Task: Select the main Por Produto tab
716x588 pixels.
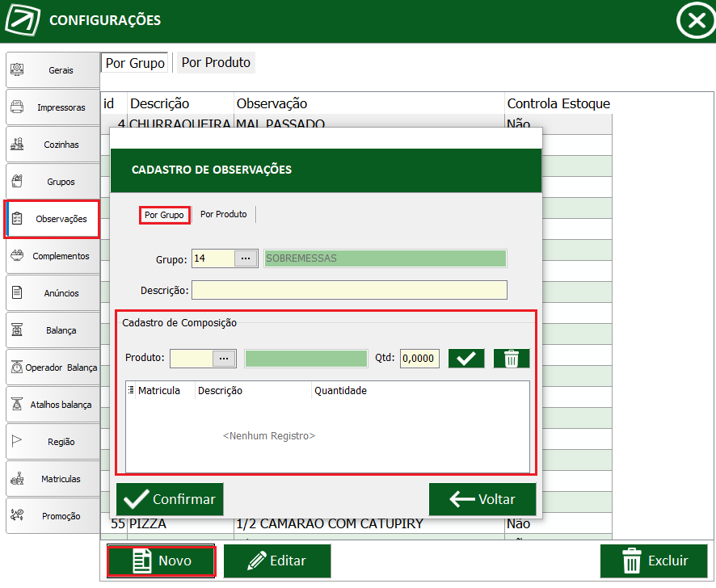Action: tap(216, 62)
